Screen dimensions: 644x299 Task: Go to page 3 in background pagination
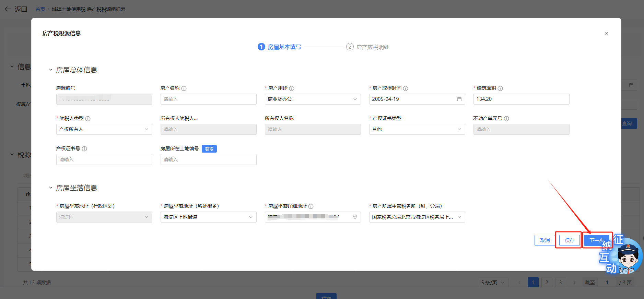pos(560,283)
